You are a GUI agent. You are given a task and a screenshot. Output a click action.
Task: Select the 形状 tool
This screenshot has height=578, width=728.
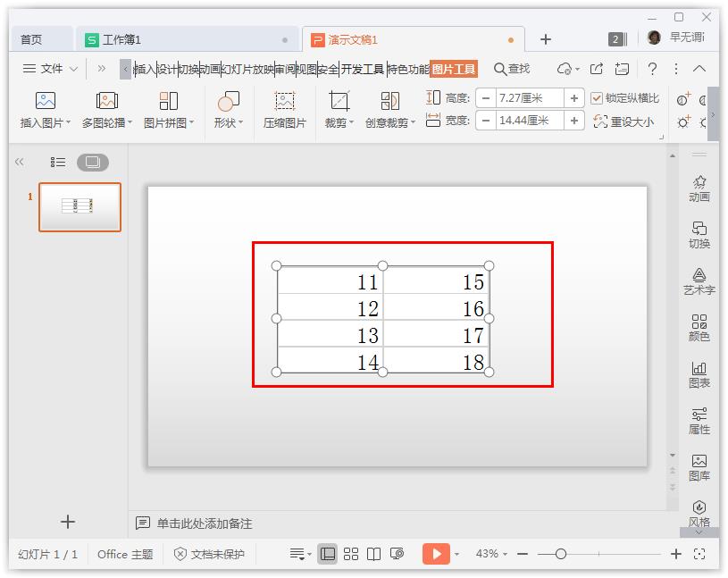226,109
